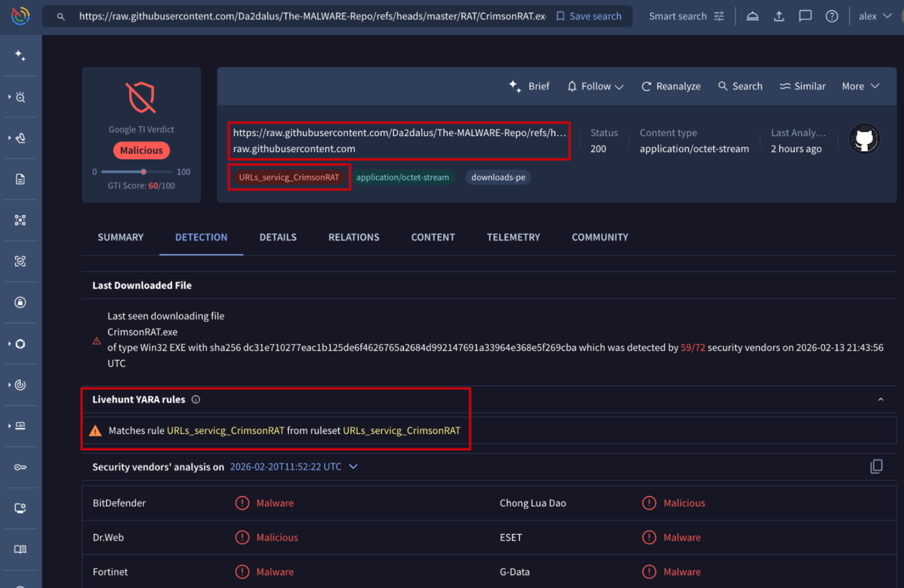The width and height of the screenshot is (904, 588).
Task: Click the red URLs_servicg_CrimsonRAT tag
Action: 289,177
